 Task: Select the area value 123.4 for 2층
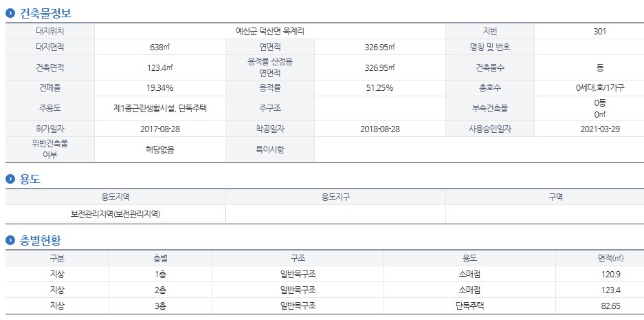tap(610, 290)
